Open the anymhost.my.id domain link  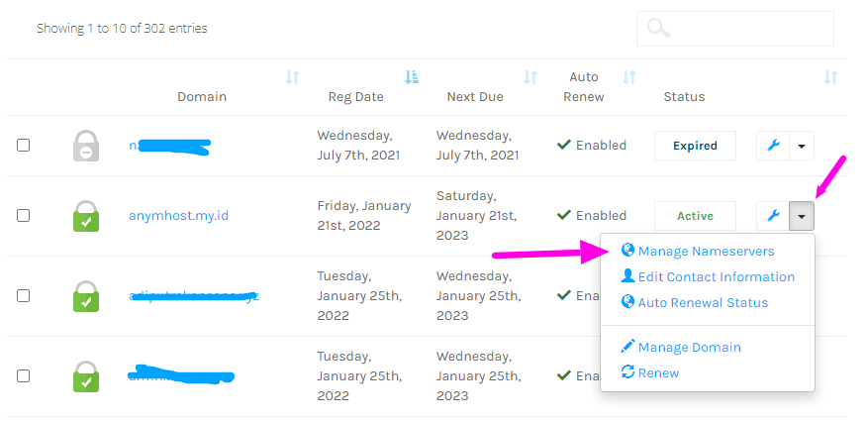coord(178,215)
